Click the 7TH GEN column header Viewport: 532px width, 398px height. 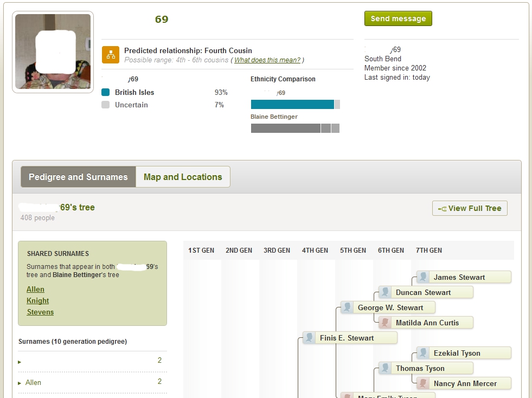pos(429,251)
